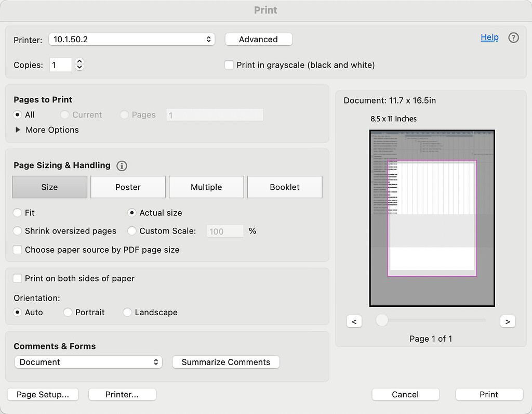This screenshot has width=532, height=414.
Task: Click the preview page slider handle
Action: pyautogui.click(x=382, y=321)
